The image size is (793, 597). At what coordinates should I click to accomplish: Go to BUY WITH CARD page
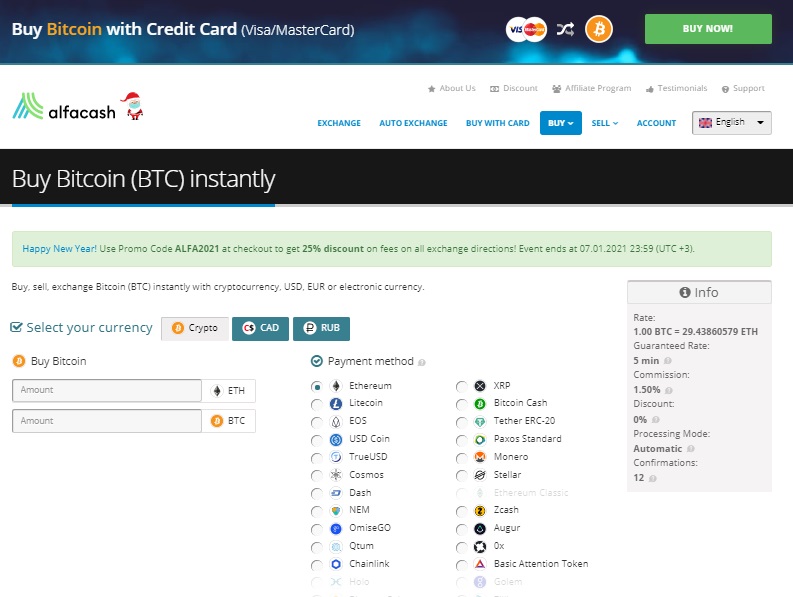tap(498, 123)
